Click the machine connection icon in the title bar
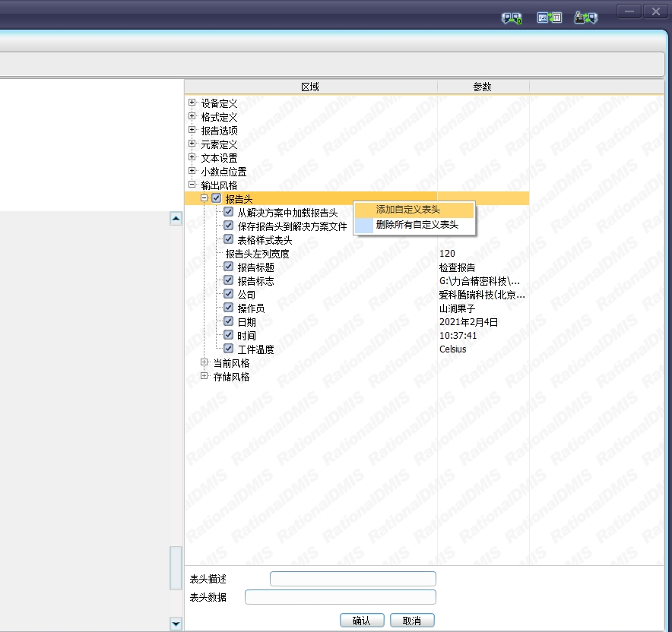This screenshot has height=632, width=672. [x=586, y=17]
